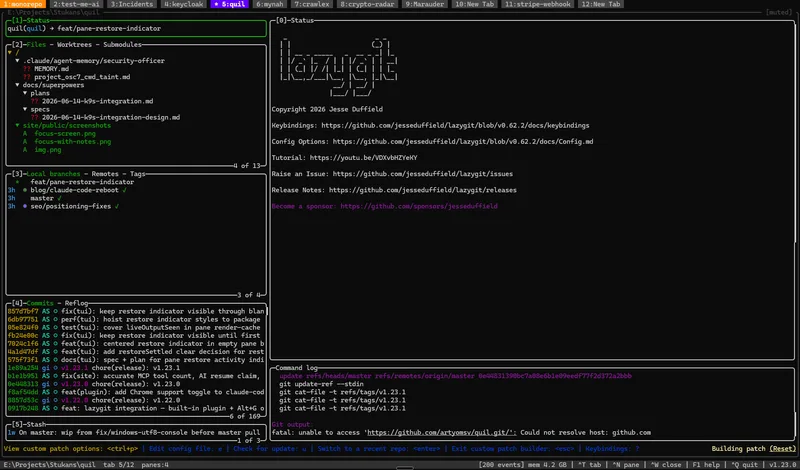Open the Raise an Issue URL
The height and width of the screenshot is (470, 800).
pos(422,174)
